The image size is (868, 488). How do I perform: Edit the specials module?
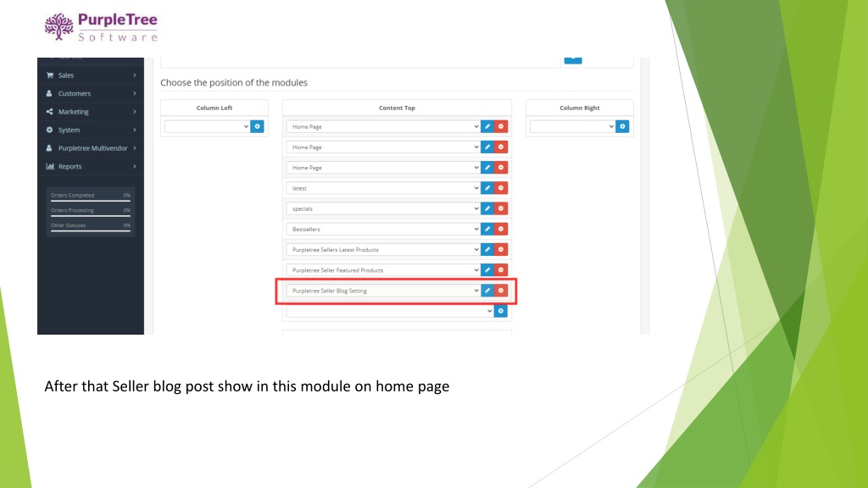pos(487,208)
